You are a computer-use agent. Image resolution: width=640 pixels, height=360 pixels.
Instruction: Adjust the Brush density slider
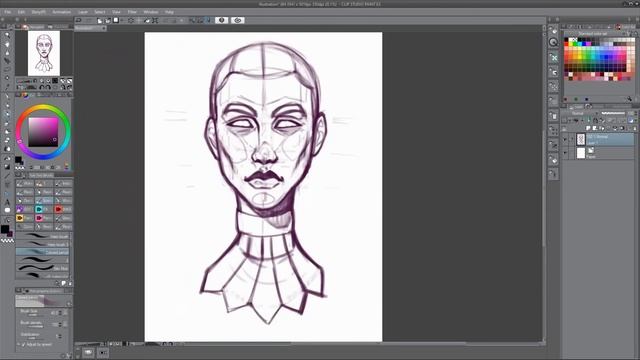(x=35, y=326)
